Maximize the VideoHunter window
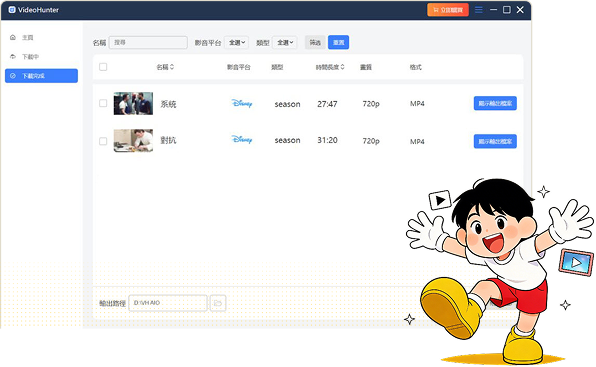596x367 pixels. (x=507, y=9)
